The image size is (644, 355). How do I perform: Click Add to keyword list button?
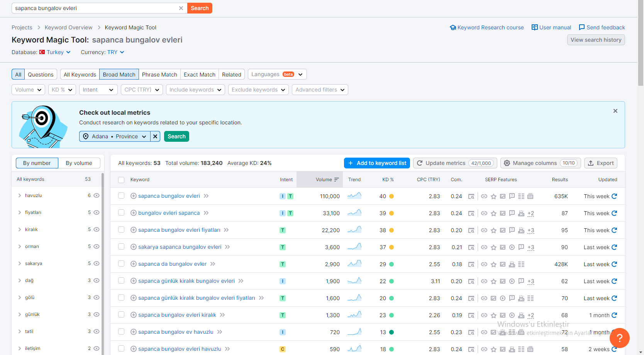click(x=377, y=163)
